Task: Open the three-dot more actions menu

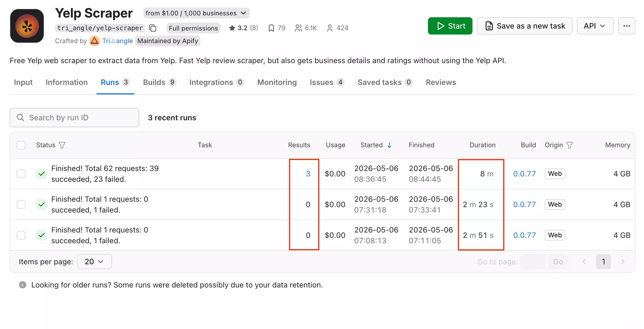Action: pyautogui.click(x=627, y=26)
